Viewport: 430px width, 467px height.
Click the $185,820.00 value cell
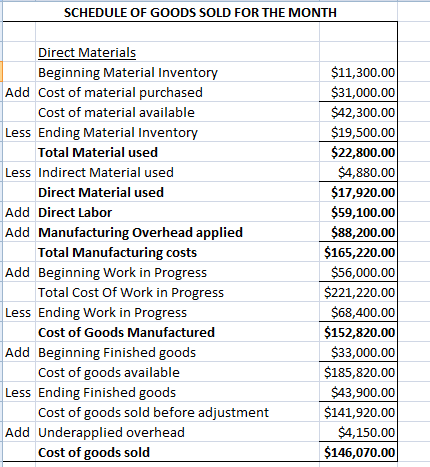(358, 372)
